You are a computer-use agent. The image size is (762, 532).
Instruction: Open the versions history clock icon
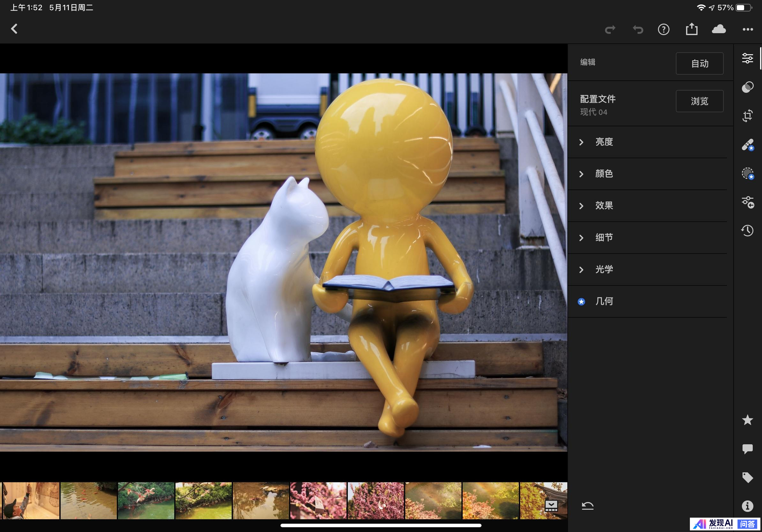click(747, 231)
